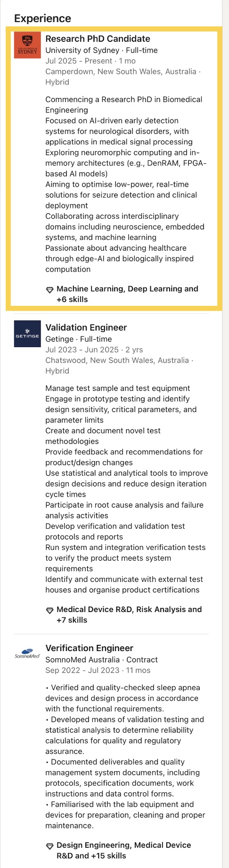Open the SomnoMed company logo
This screenshot has width=229, height=868.
(x=27, y=654)
